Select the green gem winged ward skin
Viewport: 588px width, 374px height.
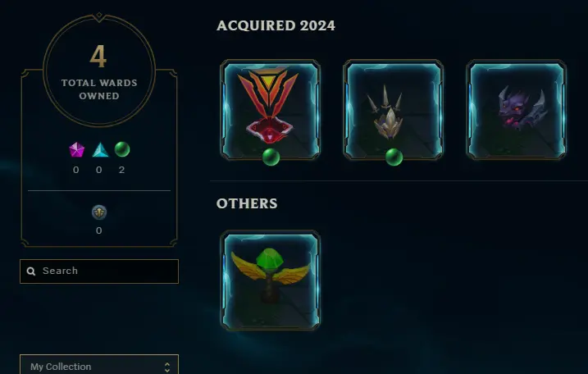pyautogui.click(x=270, y=280)
